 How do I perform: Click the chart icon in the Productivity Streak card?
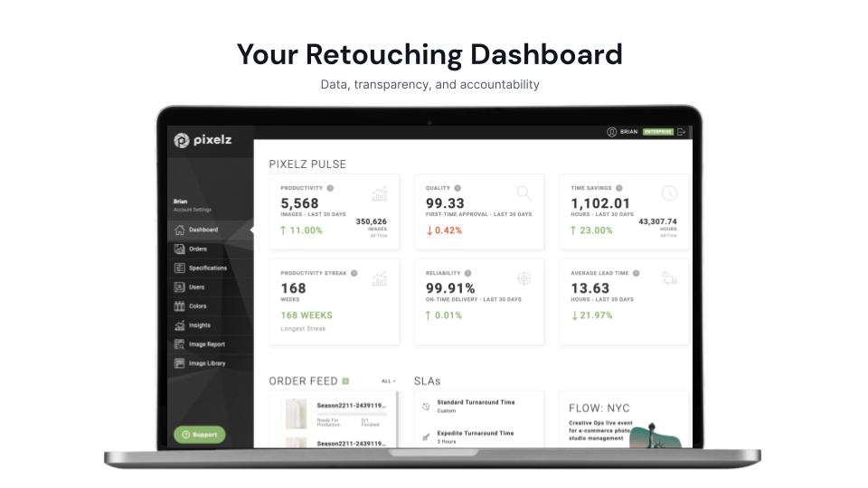tap(380, 278)
